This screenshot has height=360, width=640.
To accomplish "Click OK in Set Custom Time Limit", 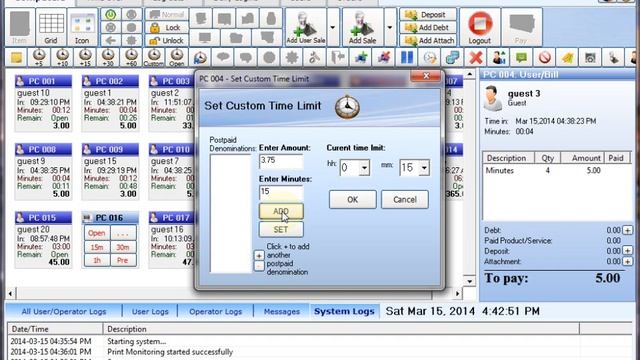I will click(353, 200).
